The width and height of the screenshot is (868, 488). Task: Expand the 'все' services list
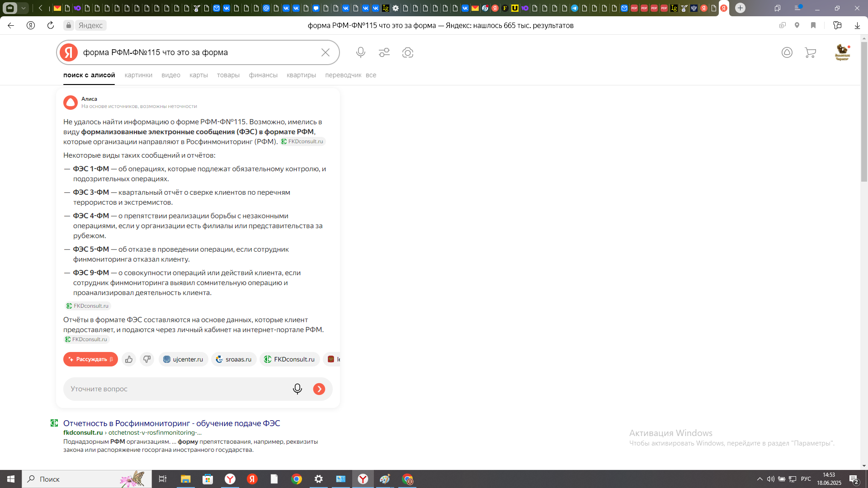click(x=371, y=75)
